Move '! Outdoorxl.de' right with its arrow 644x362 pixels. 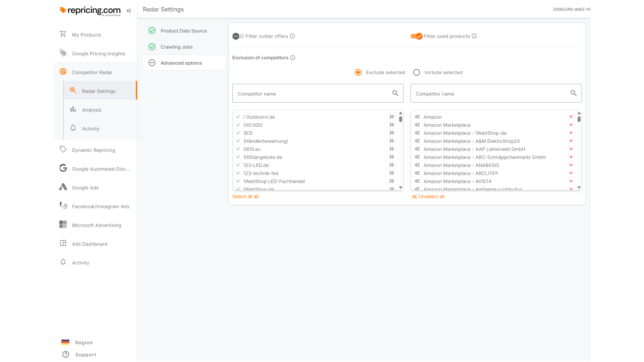point(392,117)
